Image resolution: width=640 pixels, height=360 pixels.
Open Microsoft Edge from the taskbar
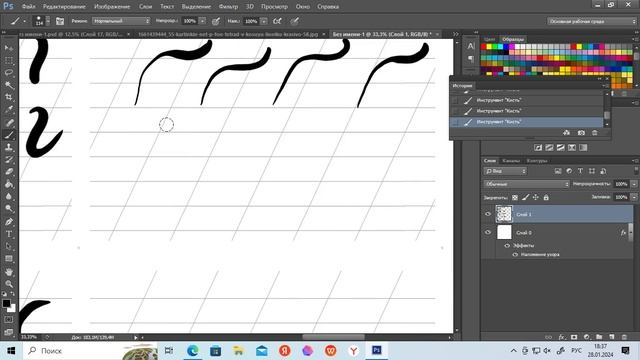click(x=192, y=351)
